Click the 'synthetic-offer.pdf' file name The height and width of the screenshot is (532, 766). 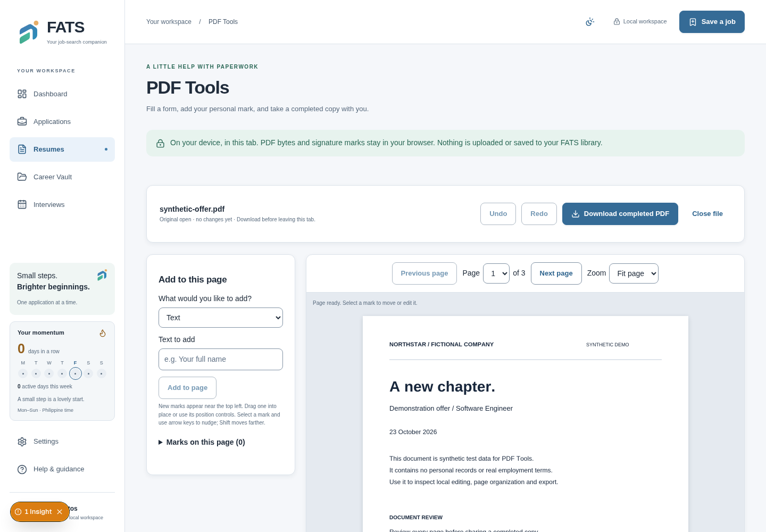coord(192,209)
